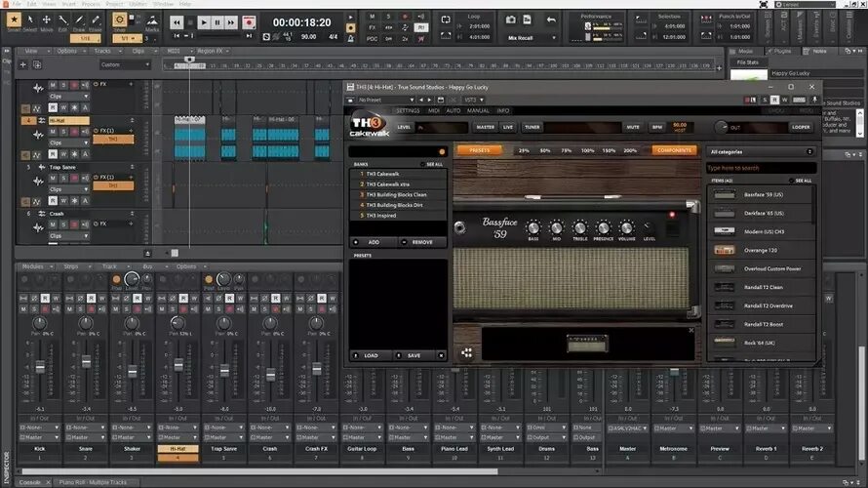Viewport: 868px width, 488px height.
Task: Adjust the Bassface BASS knob
Action: [533, 227]
